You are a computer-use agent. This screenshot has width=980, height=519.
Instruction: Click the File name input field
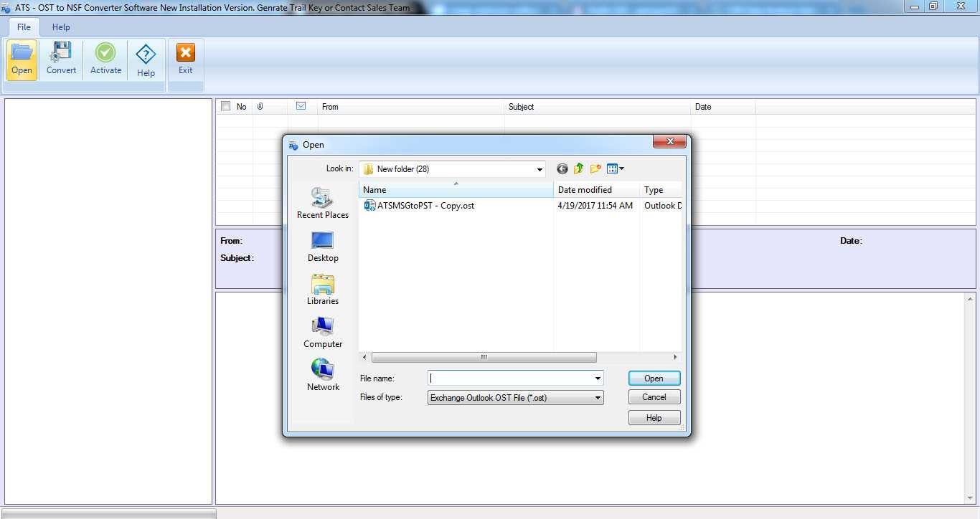coord(510,378)
